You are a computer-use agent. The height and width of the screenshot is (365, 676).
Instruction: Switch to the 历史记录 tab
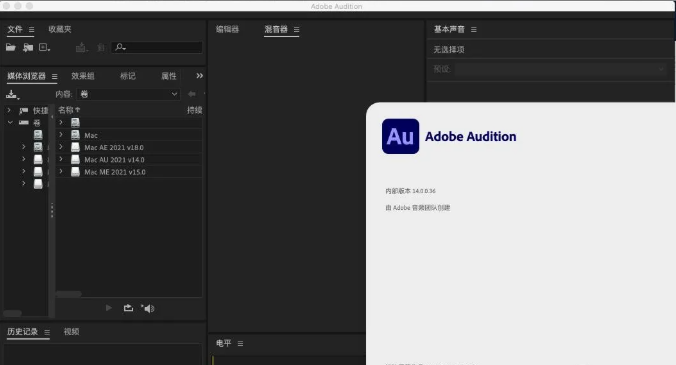coord(22,332)
